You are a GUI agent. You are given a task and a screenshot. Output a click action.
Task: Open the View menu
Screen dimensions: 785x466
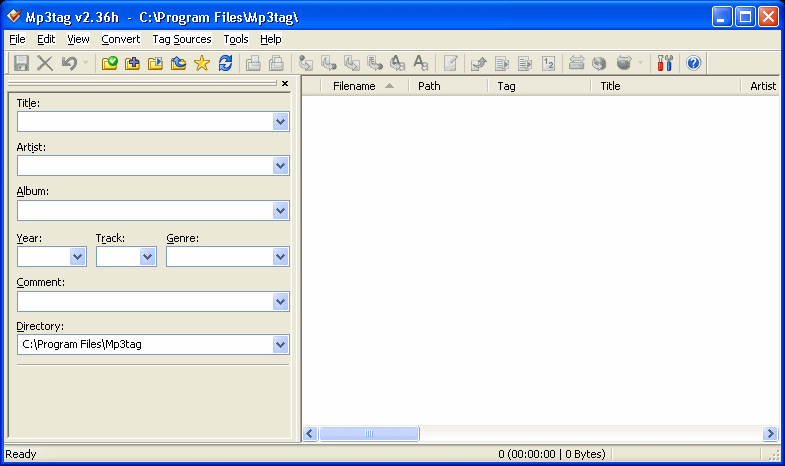78,39
